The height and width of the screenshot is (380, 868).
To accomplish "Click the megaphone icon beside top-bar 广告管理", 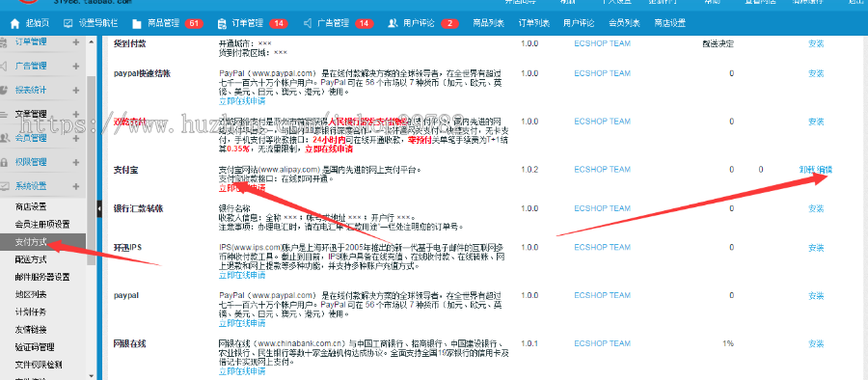I will [308, 23].
